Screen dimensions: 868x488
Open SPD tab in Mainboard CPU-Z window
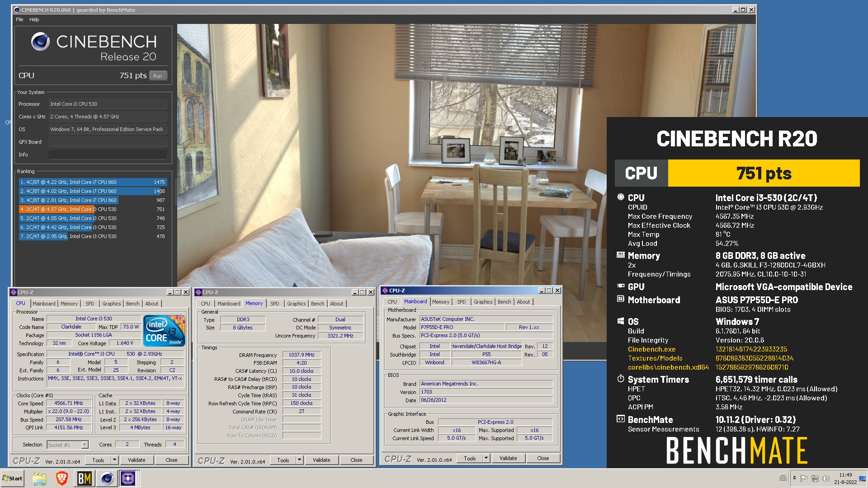(462, 302)
